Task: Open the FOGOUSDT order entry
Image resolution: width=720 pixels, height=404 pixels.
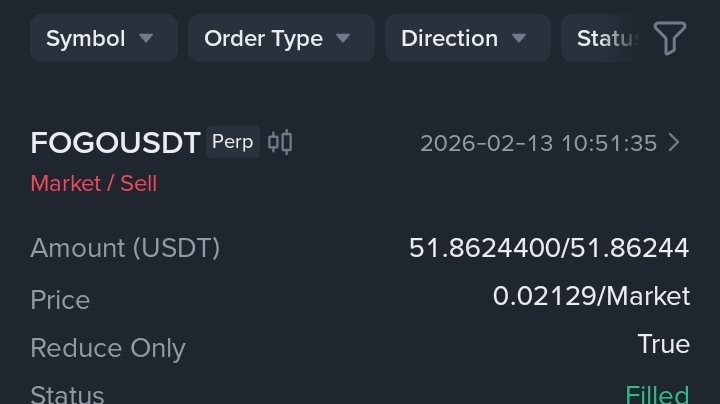Action: [116, 143]
